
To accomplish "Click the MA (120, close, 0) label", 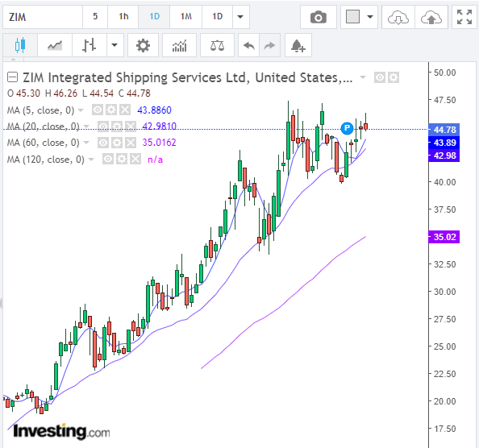I will [x=45, y=160].
